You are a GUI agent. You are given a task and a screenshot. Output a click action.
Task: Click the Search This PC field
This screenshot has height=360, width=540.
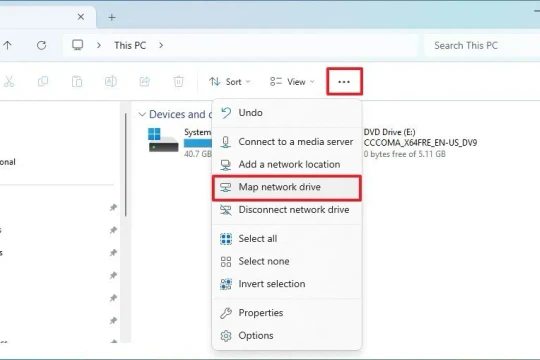tap(482, 45)
